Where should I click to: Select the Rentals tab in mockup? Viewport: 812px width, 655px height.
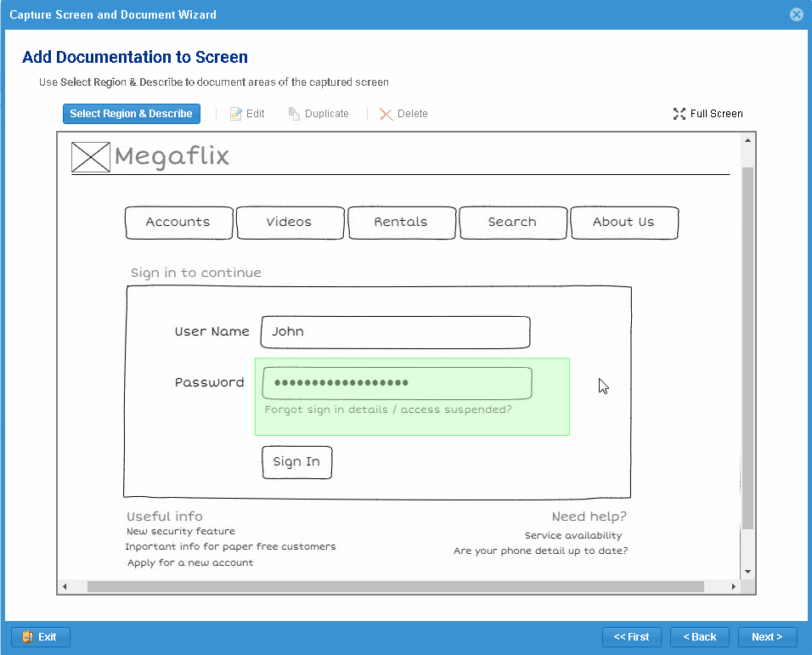point(401,223)
